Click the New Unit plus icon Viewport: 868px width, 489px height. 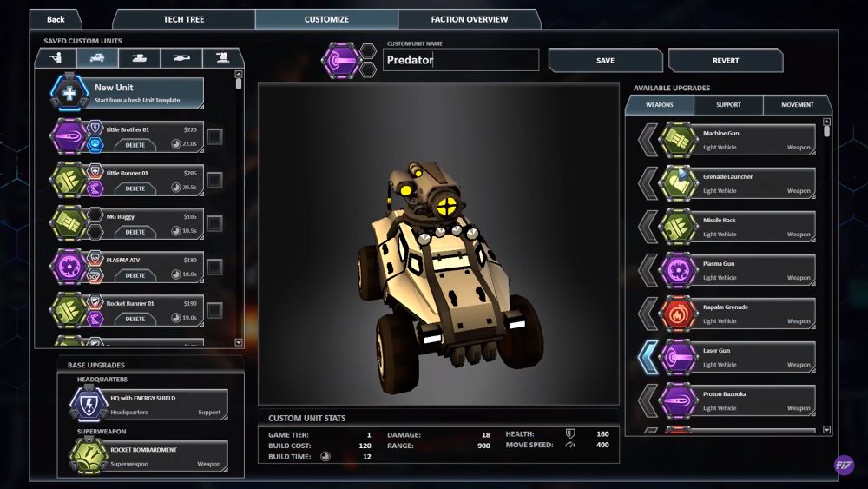[x=69, y=93]
